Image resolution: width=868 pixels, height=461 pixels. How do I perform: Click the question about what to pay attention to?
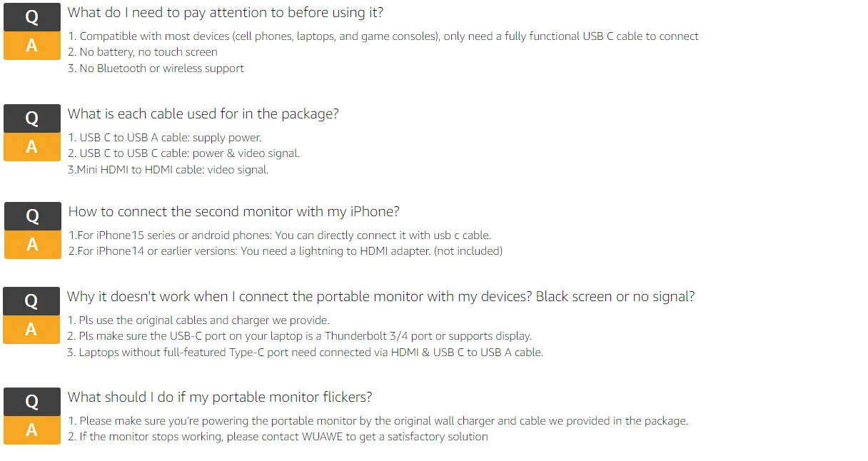click(x=226, y=12)
